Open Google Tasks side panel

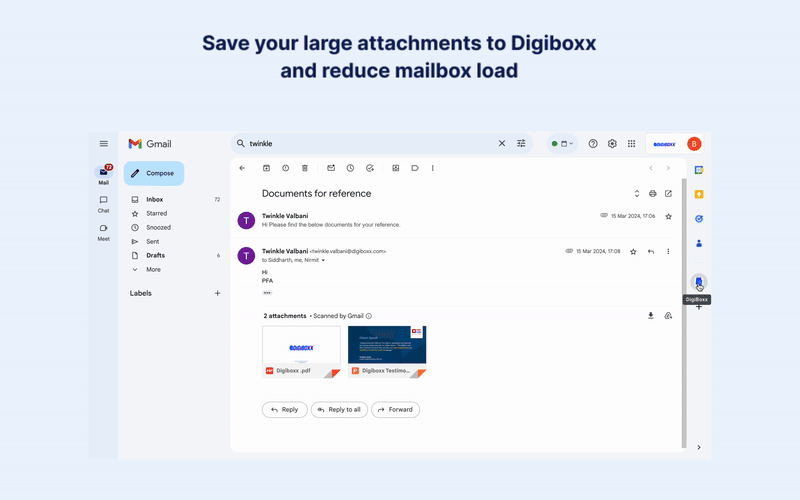pyautogui.click(x=699, y=219)
